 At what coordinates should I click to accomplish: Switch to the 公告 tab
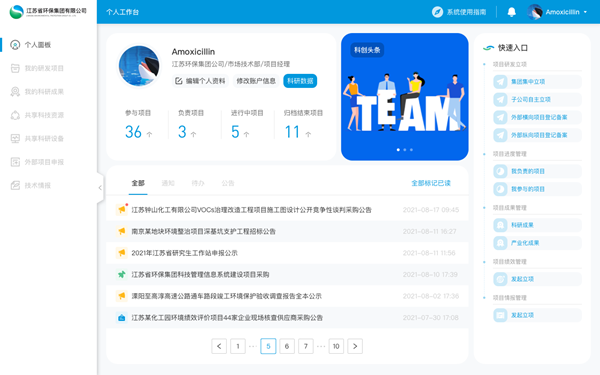pyautogui.click(x=228, y=183)
